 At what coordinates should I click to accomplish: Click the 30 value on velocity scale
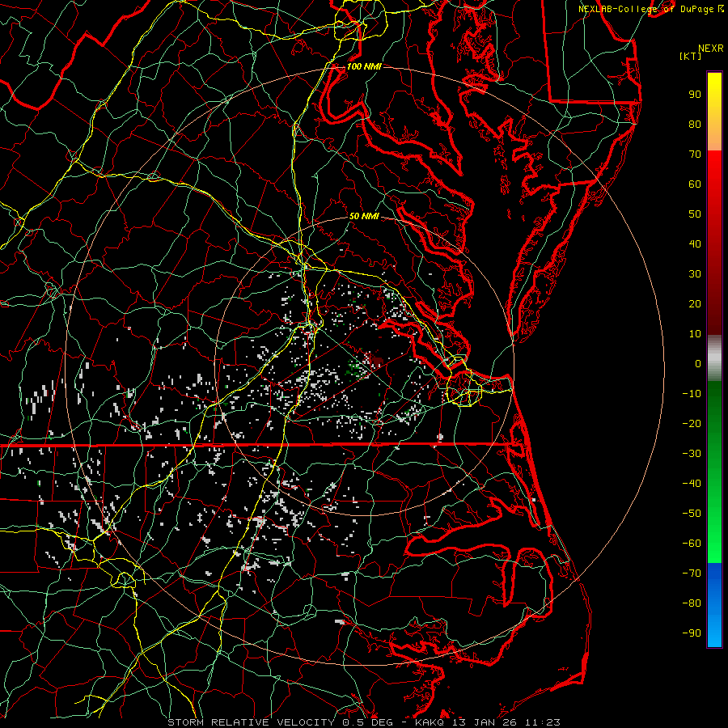click(695, 274)
